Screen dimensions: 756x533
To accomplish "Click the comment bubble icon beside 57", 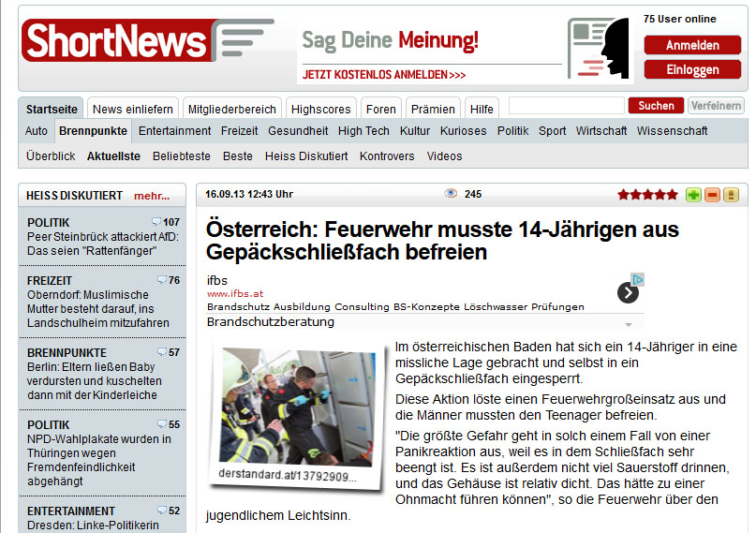I will (162, 352).
